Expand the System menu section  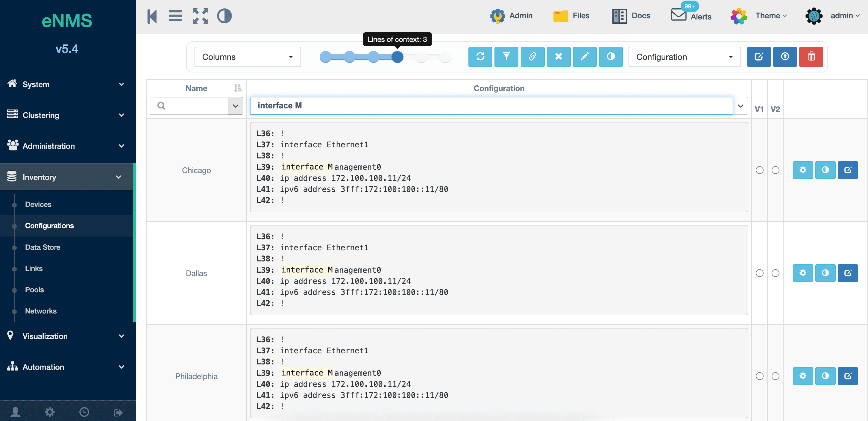pos(66,84)
